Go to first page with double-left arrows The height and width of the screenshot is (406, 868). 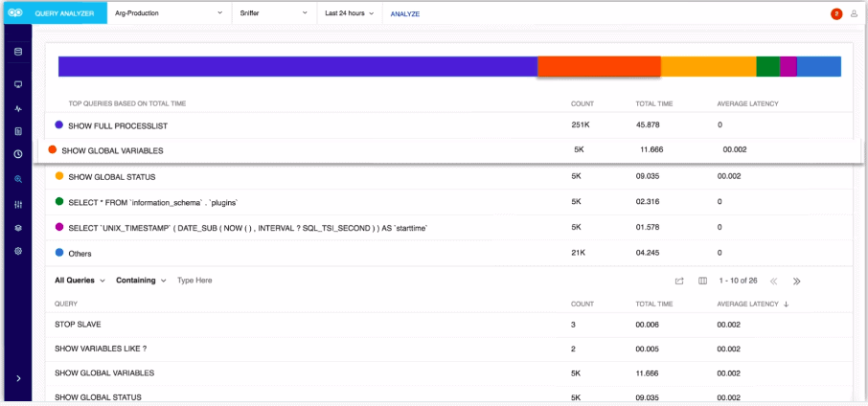click(x=774, y=281)
